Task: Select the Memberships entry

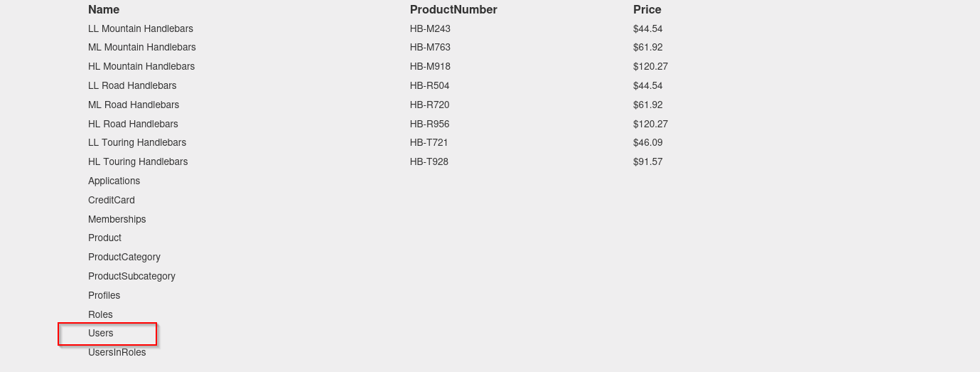Action: point(117,219)
